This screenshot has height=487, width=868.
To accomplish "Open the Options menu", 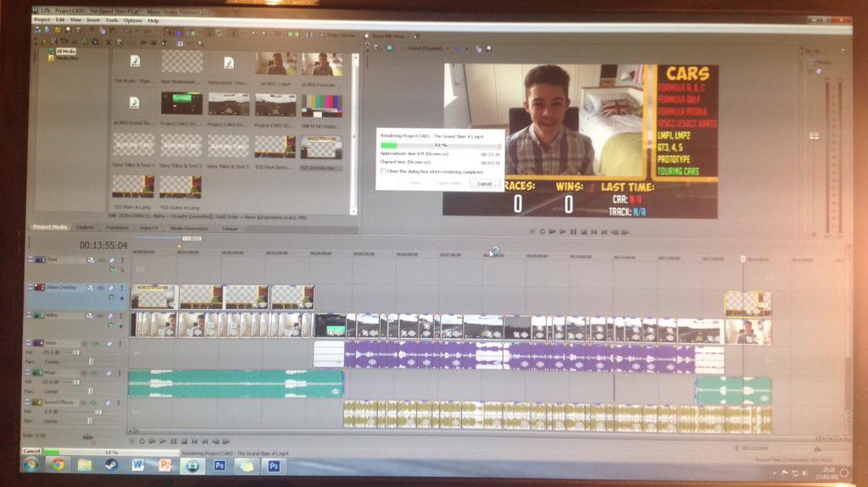I will tap(133, 20).
